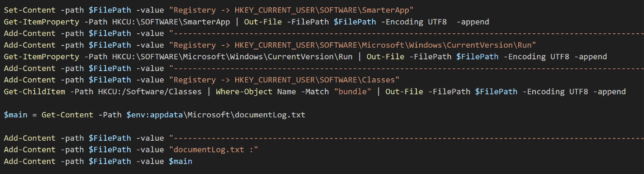Click the "Registery -> HKEY_CURRENT_USER\SOFTWARE\Classes" string
The image size is (644, 174).
[284, 80]
